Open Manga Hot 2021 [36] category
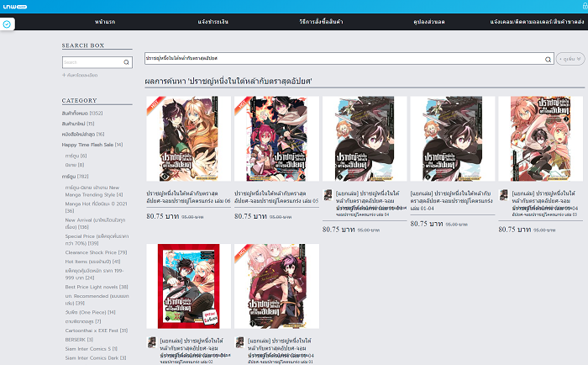The width and height of the screenshot is (588, 365). pos(96,207)
